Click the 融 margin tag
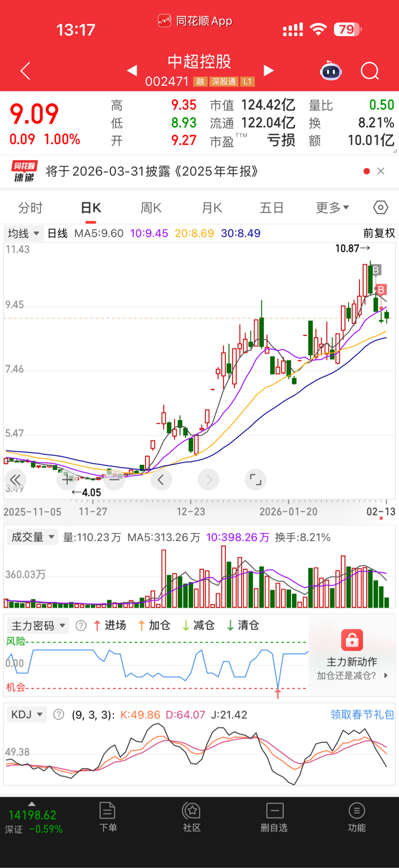 tap(200, 82)
